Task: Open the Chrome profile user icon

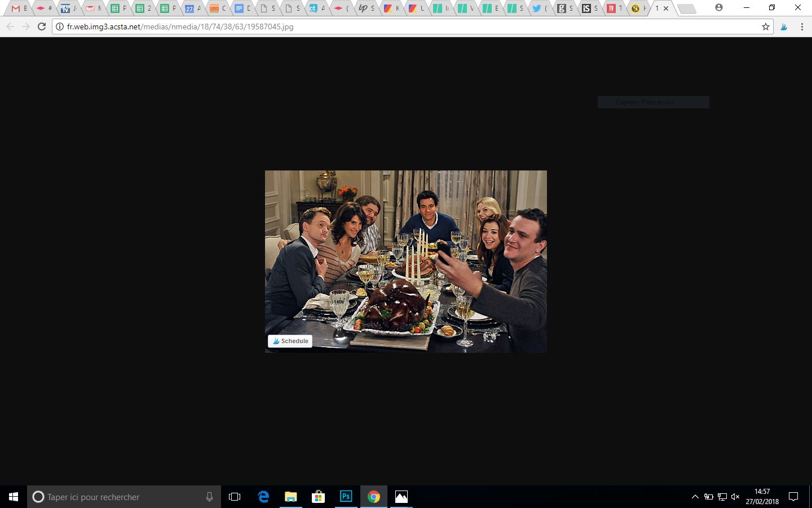Action: (x=718, y=8)
